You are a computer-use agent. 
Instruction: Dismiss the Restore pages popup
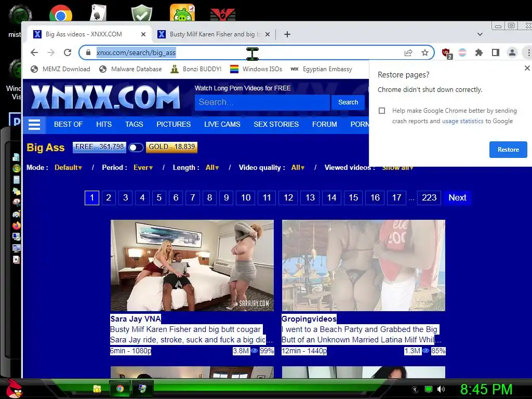point(527,68)
